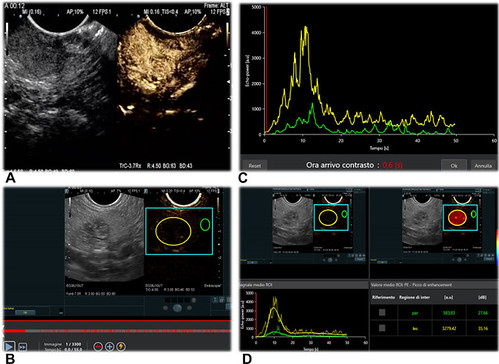This screenshot has width=499, height=364.
Task: Click the Ok button in panel C
Action: point(454,165)
